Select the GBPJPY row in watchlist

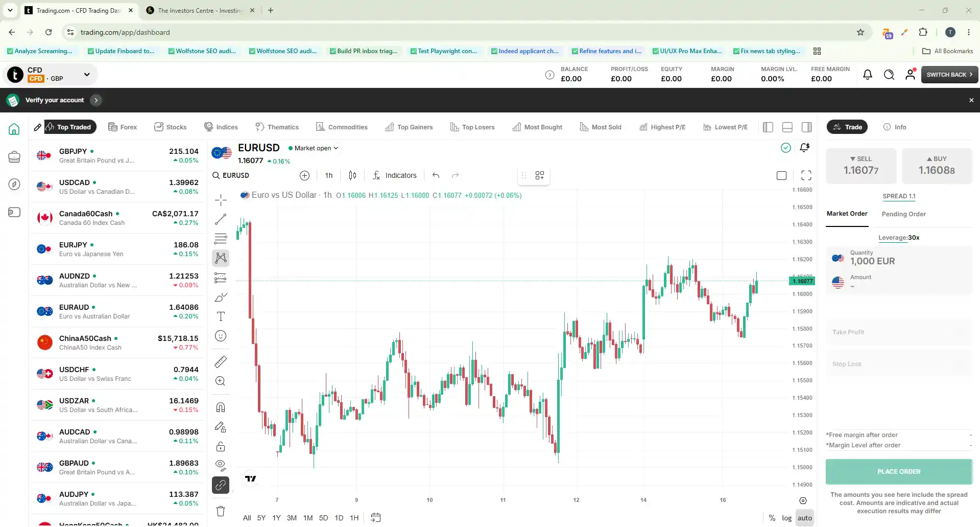[x=117, y=156]
